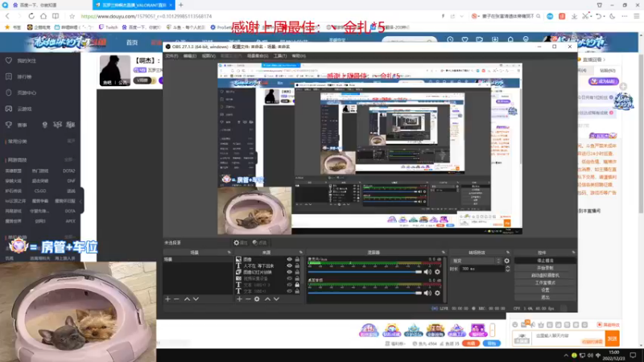
Task: Reload the browser page
Action: click(x=31, y=16)
